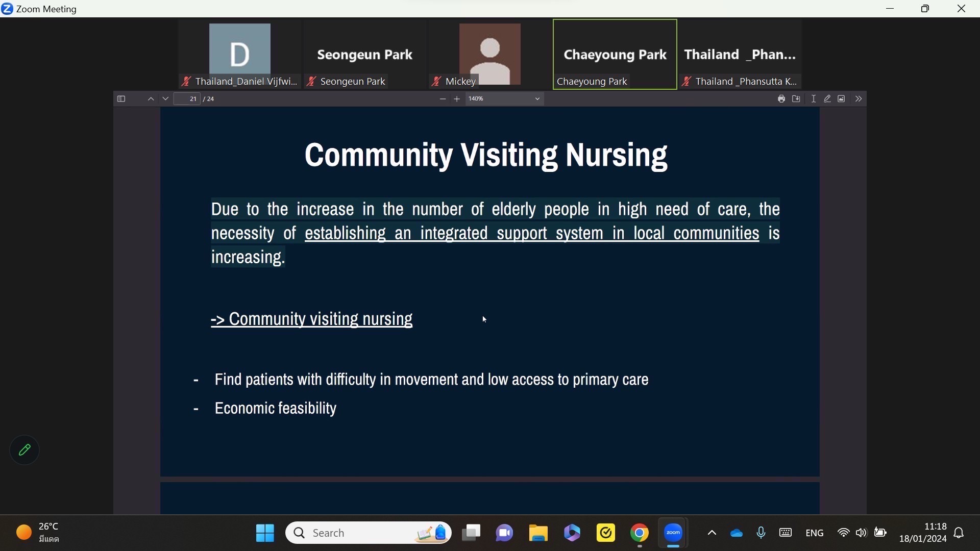Image resolution: width=980 pixels, height=551 pixels.
Task: Click the Community visiting nursing link
Action: click(x=312, y=320)
